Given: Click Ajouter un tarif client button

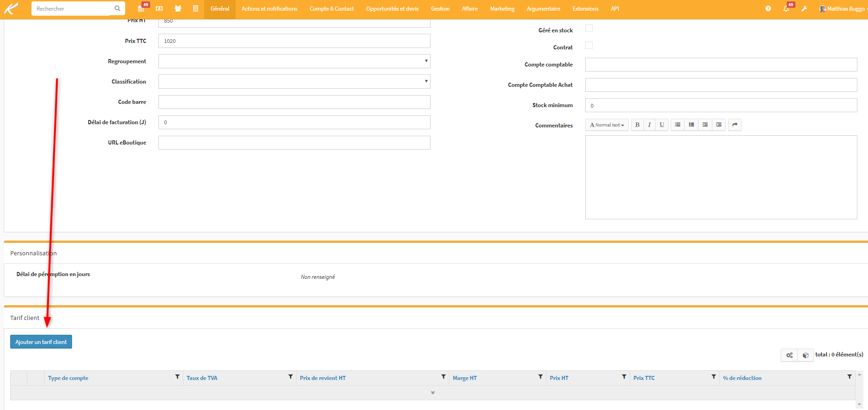Looking at the screenshot, I should click(x=41, y=342).
